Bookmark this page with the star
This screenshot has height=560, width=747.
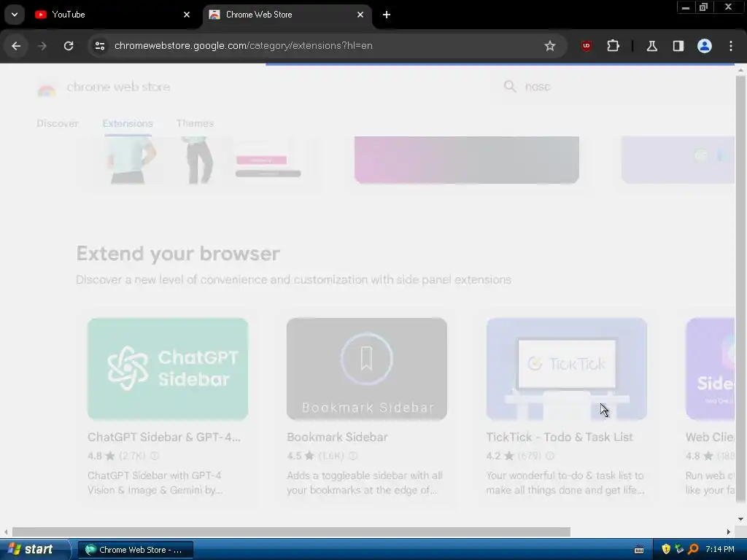pyautogui.click(x=550, y=46)
